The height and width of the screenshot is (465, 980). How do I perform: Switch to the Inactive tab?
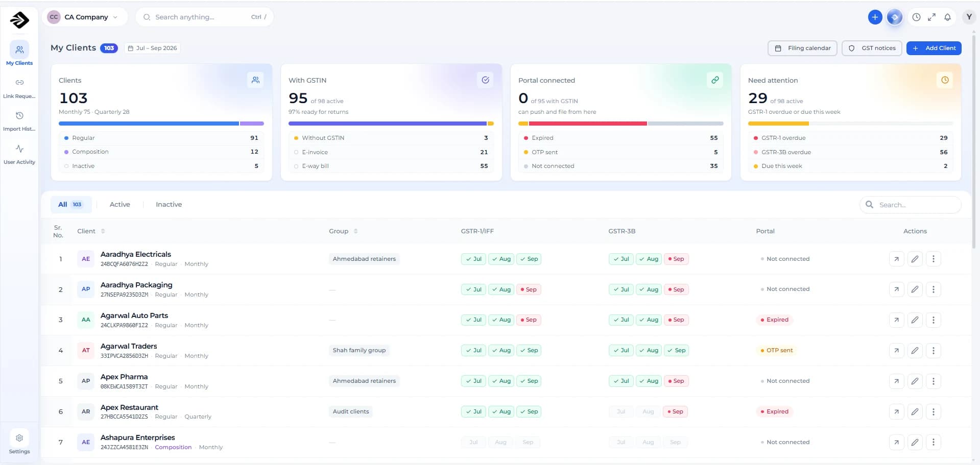pos(169,205)
